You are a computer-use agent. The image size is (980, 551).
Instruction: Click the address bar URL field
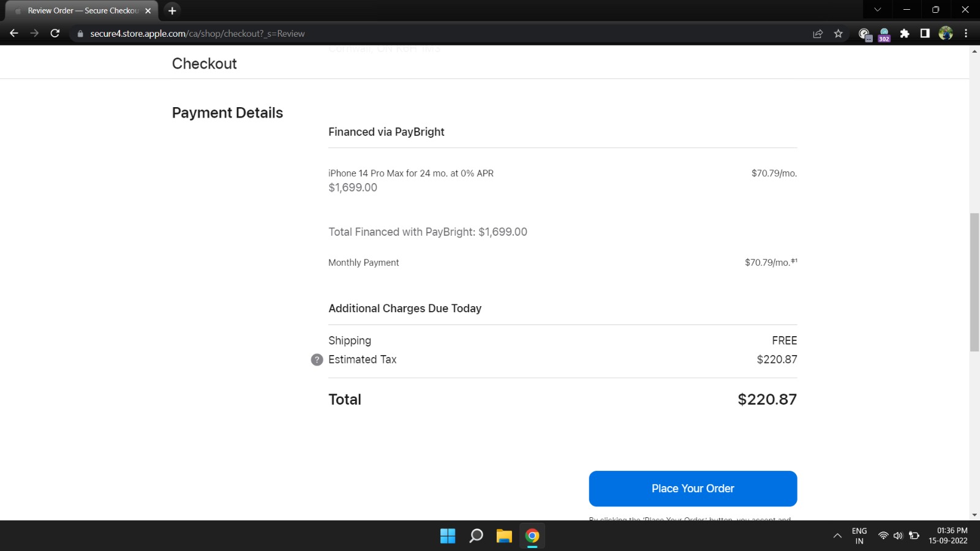(x=429, y=34)
